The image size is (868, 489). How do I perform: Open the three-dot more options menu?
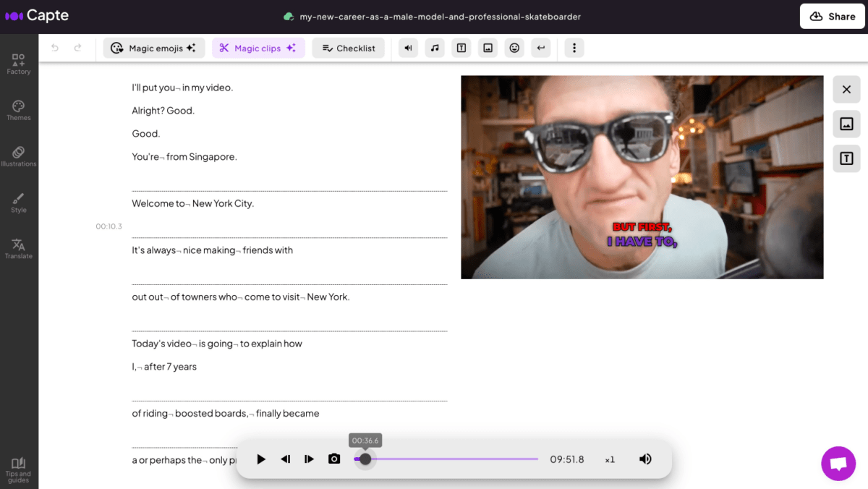574,48
